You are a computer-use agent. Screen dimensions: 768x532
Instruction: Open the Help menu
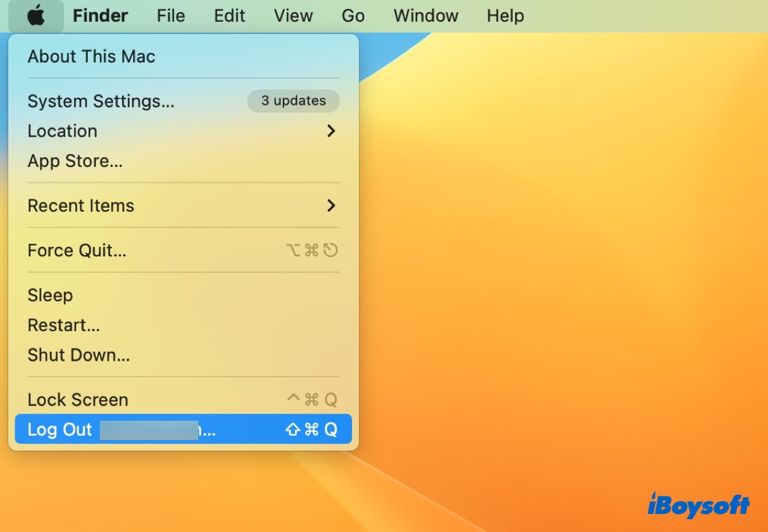point(505,16)
